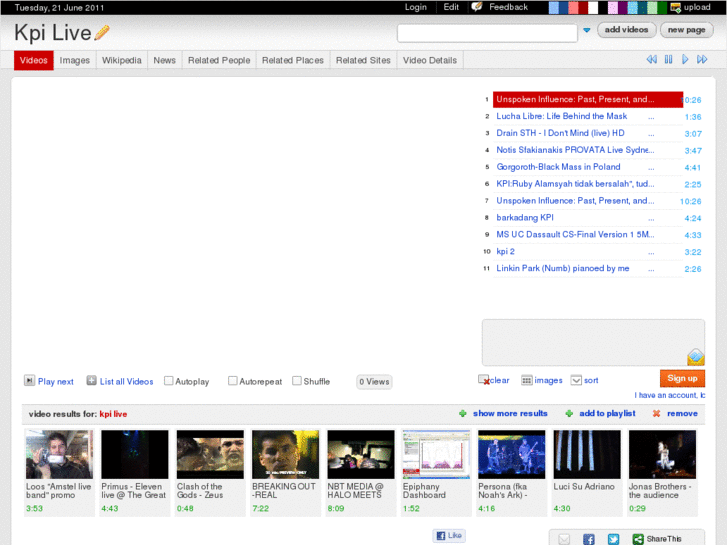Click red X beside remove
Screen dimensions: 727x545
(x=656, y=413)
